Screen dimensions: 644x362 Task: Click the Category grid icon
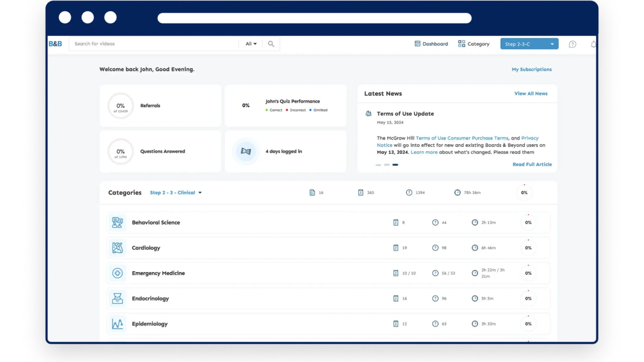click(462, 43)
